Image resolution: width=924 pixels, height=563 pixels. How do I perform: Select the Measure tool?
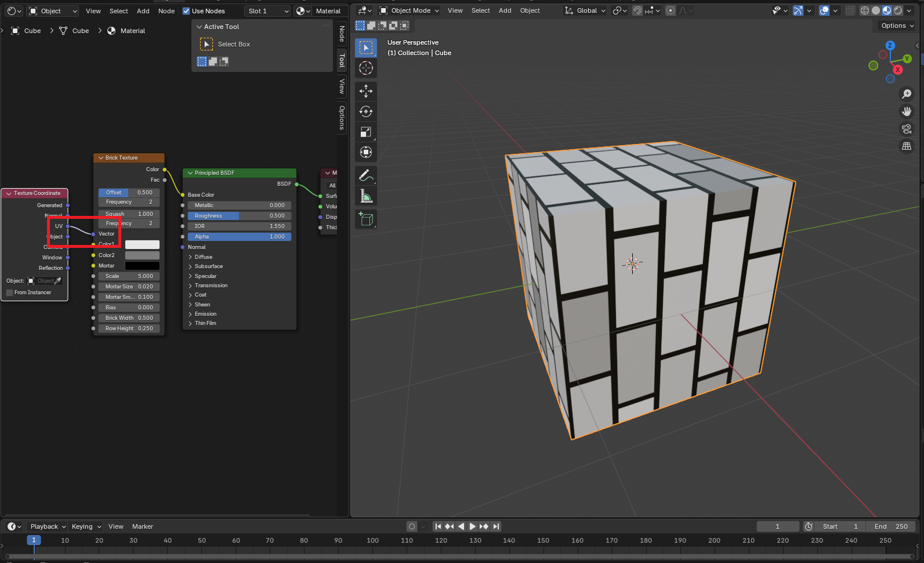tap(365, 196)
